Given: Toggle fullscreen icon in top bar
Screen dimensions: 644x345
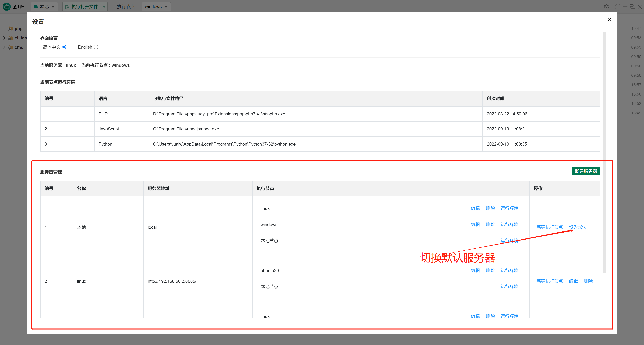Looking at the screenshot, I should [618, 7].
